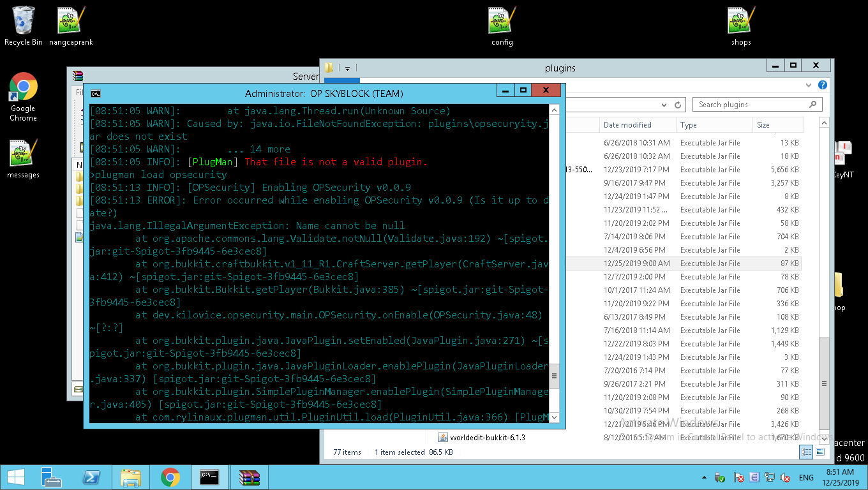Open Server Manager from the taskbar
This screenshot has width=868, height=490.
coord(51,477)
